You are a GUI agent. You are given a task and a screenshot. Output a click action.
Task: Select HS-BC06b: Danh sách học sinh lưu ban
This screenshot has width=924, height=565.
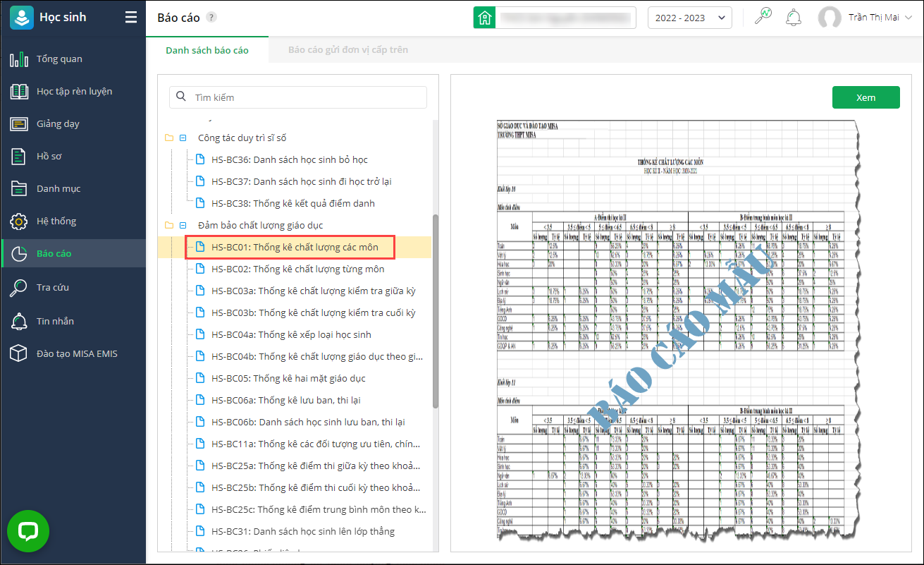click(x=309, y=422)
